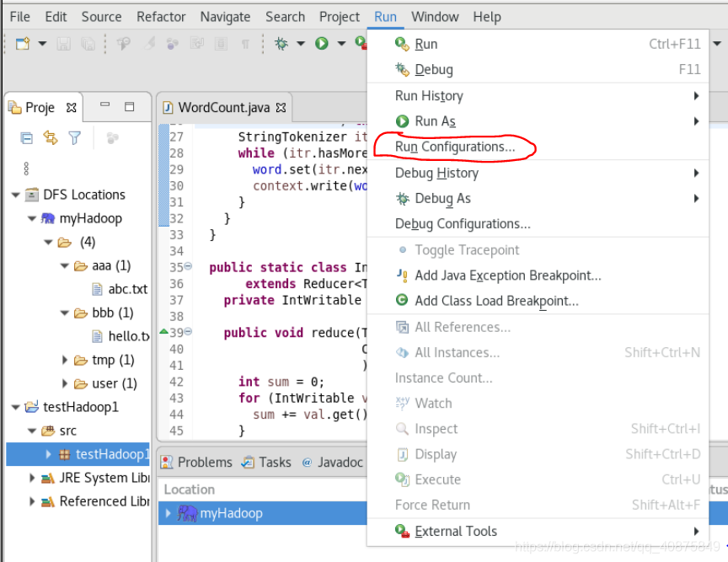Click the elephant icon beside myHadoop

point(47,218)
